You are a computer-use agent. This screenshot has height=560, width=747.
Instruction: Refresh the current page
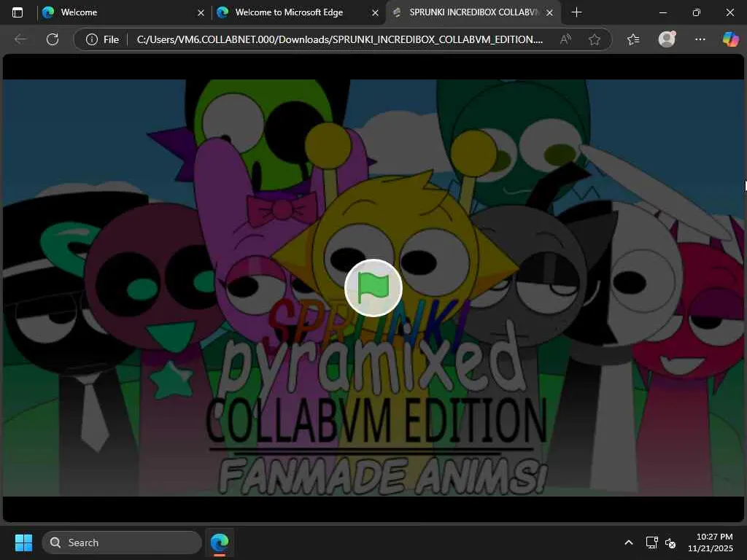tap(53, 39)
